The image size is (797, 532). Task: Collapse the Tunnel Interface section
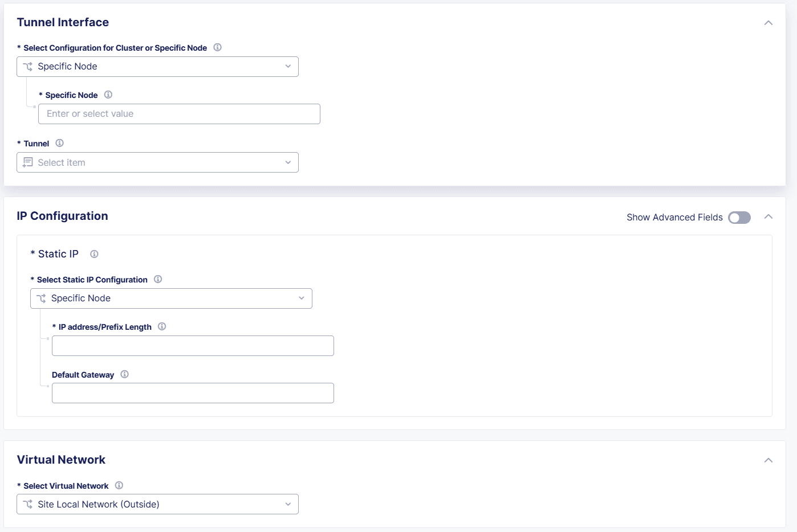(x=768, y=23)
